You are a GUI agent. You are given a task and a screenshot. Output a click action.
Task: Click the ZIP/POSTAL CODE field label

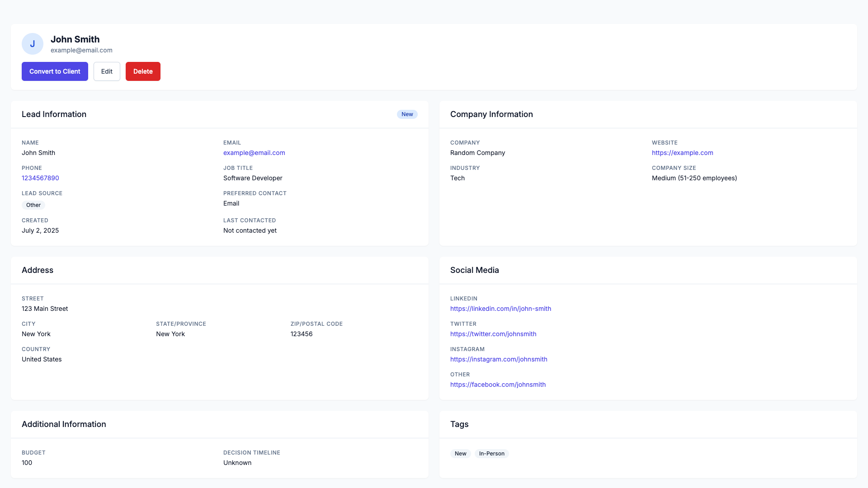(316, 324)
